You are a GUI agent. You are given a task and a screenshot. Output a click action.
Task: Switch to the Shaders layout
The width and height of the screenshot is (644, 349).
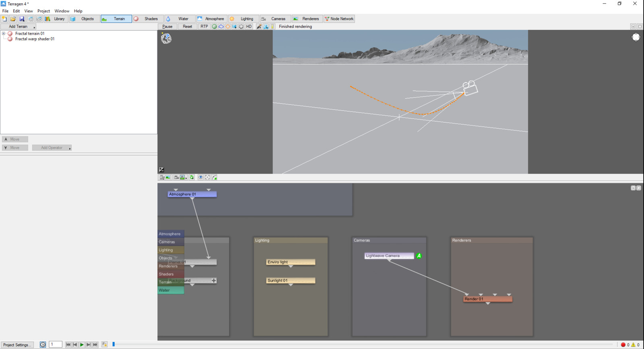148,19
